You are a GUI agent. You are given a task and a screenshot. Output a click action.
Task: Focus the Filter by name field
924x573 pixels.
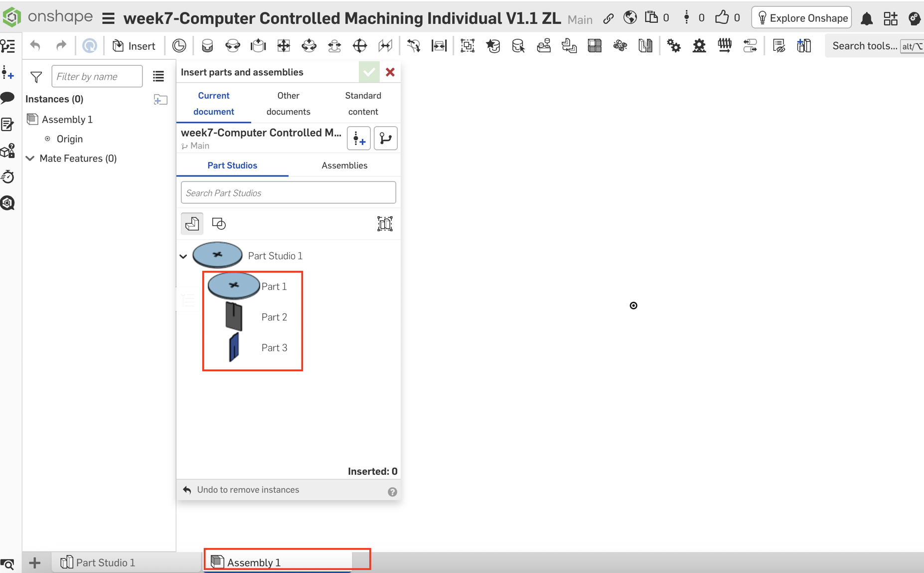[97, 76]
